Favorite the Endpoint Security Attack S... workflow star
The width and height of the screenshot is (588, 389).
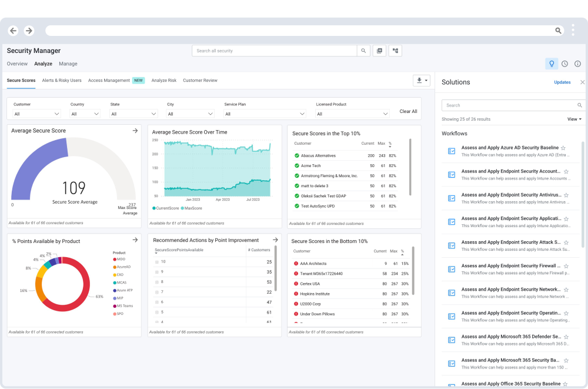pyautogui.click(x=566, y=242)
